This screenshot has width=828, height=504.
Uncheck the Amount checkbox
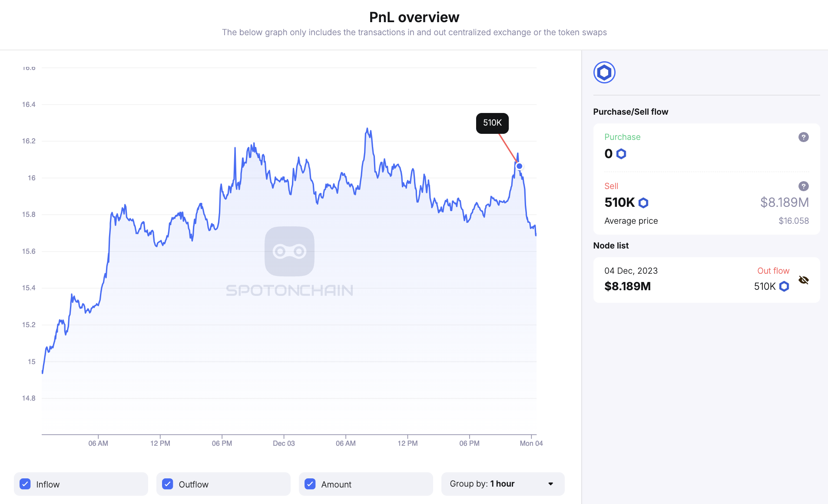click(310, 484)
